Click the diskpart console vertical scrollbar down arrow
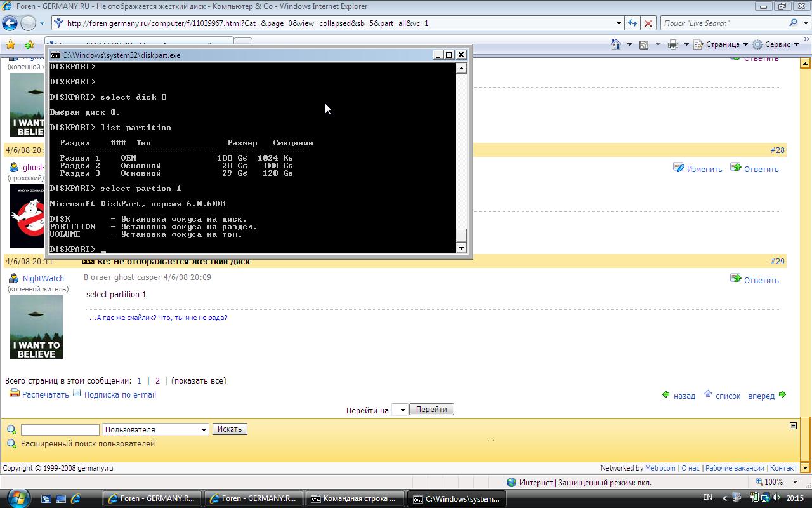 (x=461, y=248)
